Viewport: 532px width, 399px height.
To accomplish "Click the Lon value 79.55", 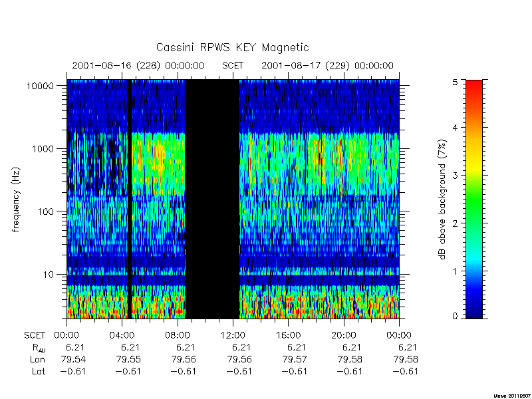I will click(x=128, y=359).
